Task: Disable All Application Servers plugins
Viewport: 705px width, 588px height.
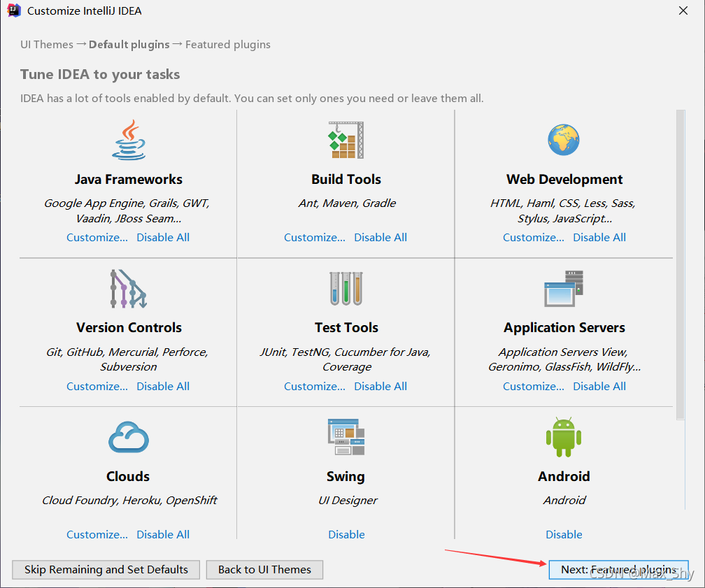Action: click(599, 386)
